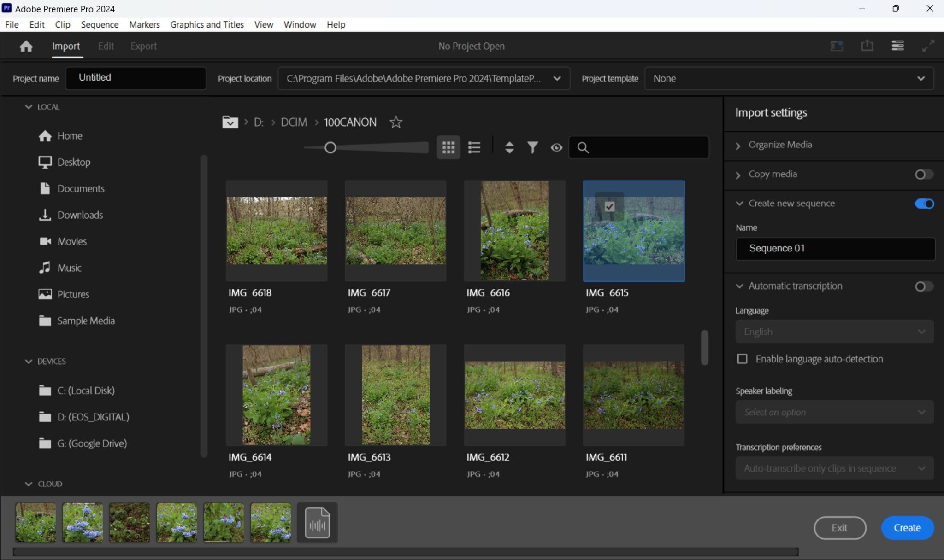Go to the Home screen icon
The width and height of the screenshot is (944, 560).
point(26,46)
